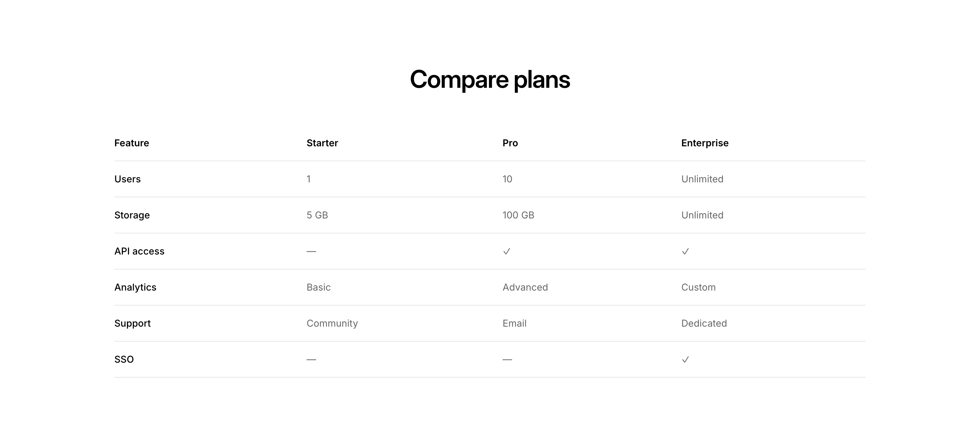This screenshot has height=443, width=980.
Task: Click the Starter API access dash
Action: coord(311,251)
